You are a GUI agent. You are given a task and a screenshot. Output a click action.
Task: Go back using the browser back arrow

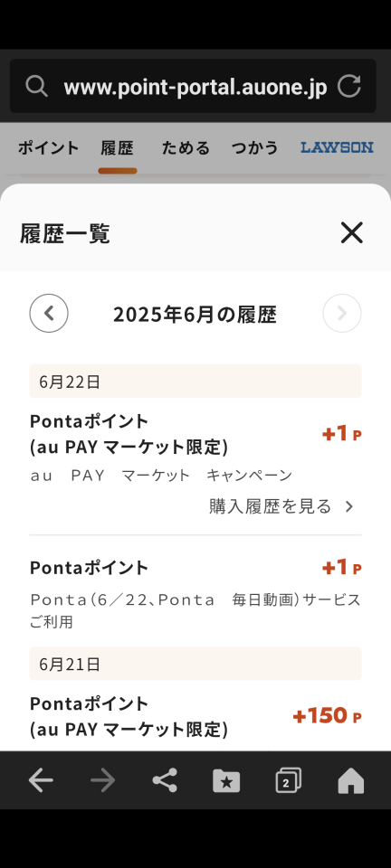(41, 780)
